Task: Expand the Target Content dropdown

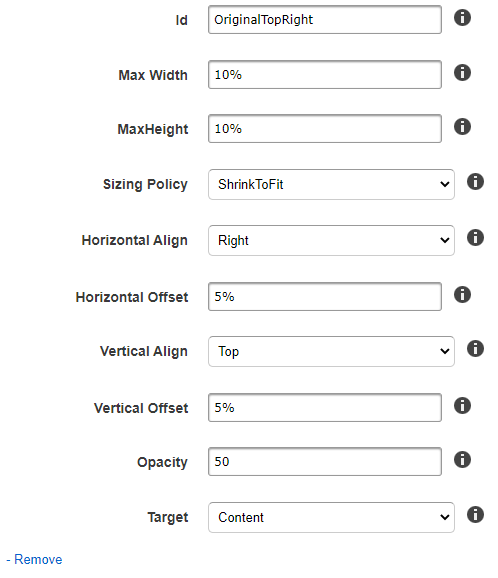Action: pyautogui.click(x=331, y=518)
